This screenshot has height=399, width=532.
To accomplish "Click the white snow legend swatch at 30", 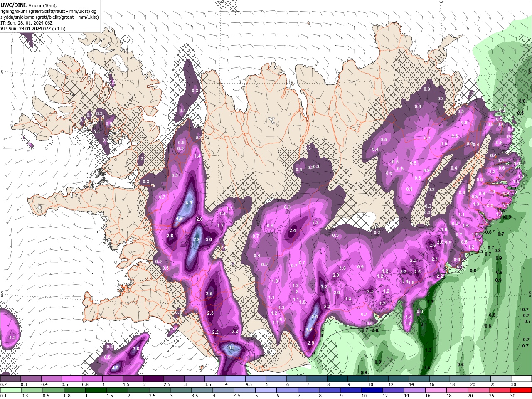I will click(x=521, y=379).
